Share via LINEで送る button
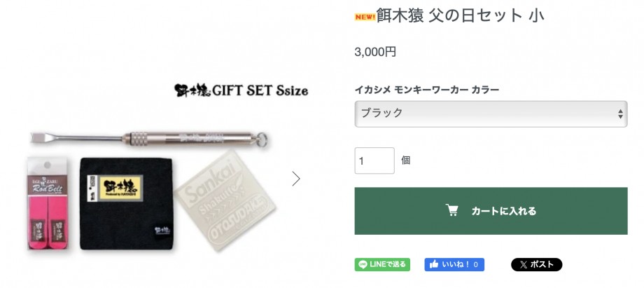This screenshot has width=644, height=288. pos(382,265)
